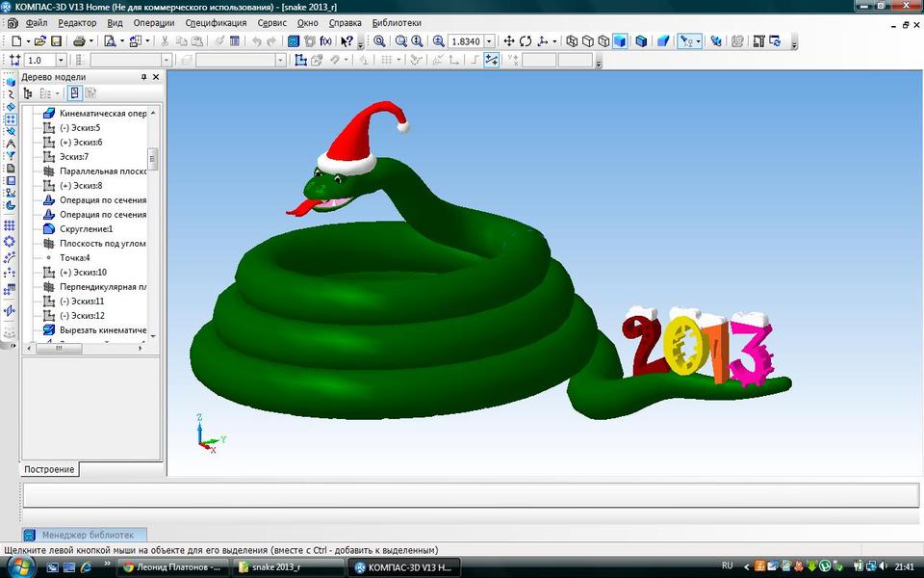The width and height of the screenshot is (924, 578).
Task: Select wireframe display mode icon
Action: [x=571, y=41]
